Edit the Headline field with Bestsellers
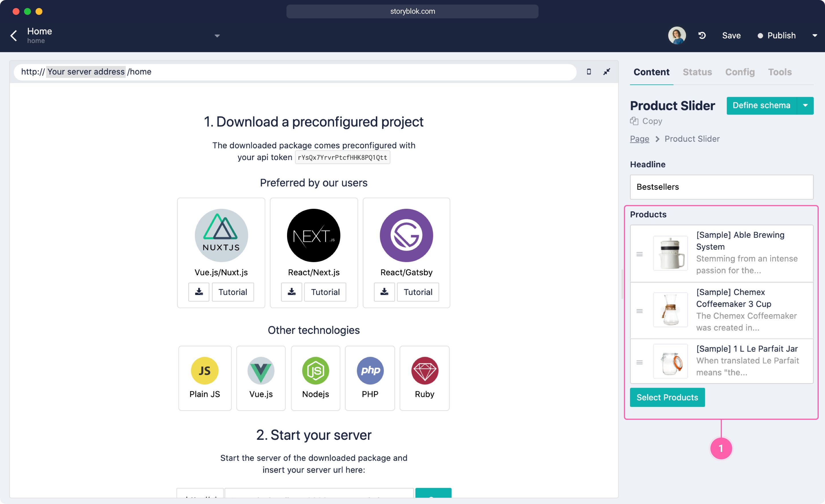Viewport: 825px width, 504px height. (722, 187)
